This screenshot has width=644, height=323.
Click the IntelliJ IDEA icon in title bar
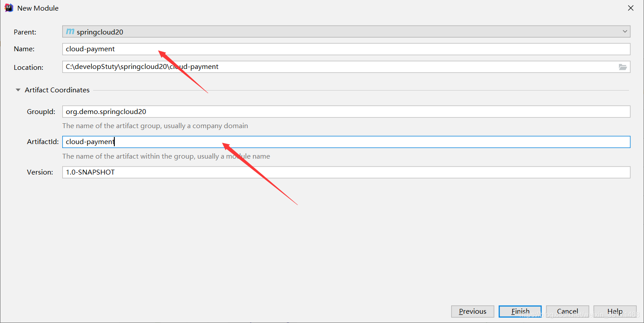coord(8,8)
